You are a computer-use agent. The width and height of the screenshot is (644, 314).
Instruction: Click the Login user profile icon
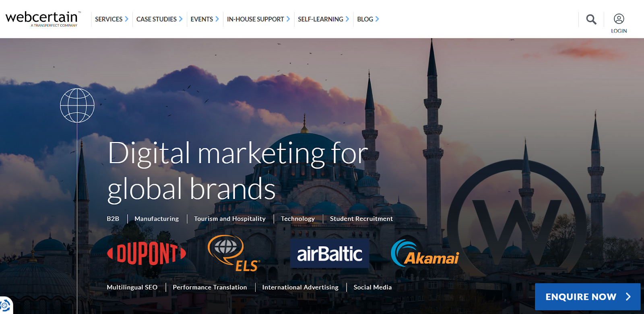[x=619, y=19]
